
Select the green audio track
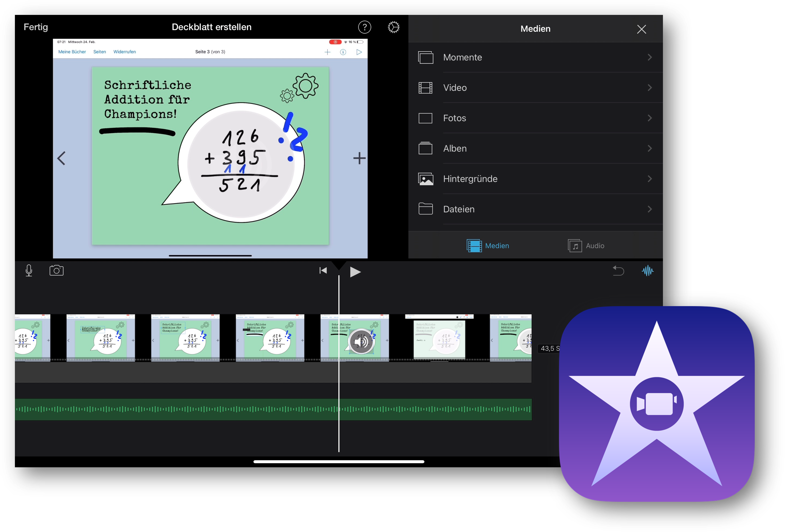tap(273, 409)
